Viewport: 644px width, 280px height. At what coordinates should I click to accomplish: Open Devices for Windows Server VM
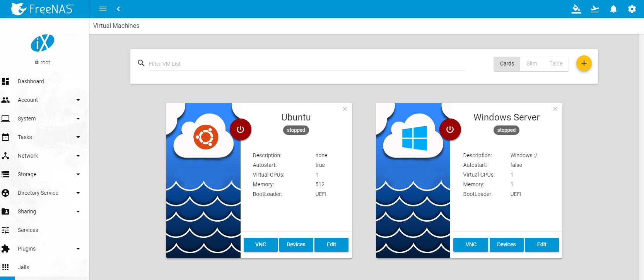click(506, 244)
